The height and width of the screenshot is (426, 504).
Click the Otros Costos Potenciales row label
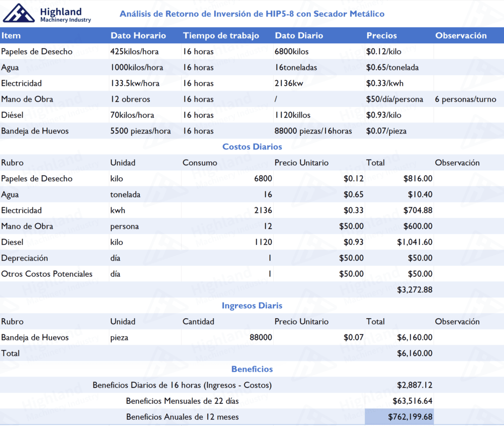click(47, 274)
